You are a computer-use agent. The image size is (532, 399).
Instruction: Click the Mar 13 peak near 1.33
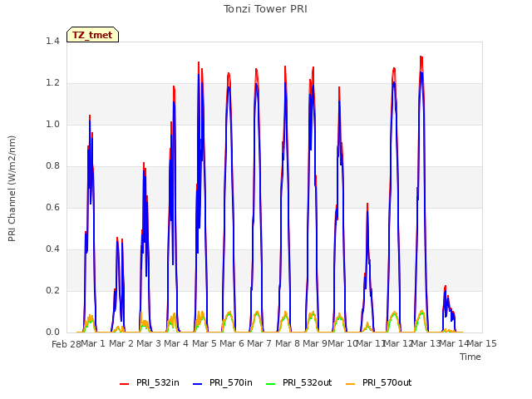pos(421,57)
